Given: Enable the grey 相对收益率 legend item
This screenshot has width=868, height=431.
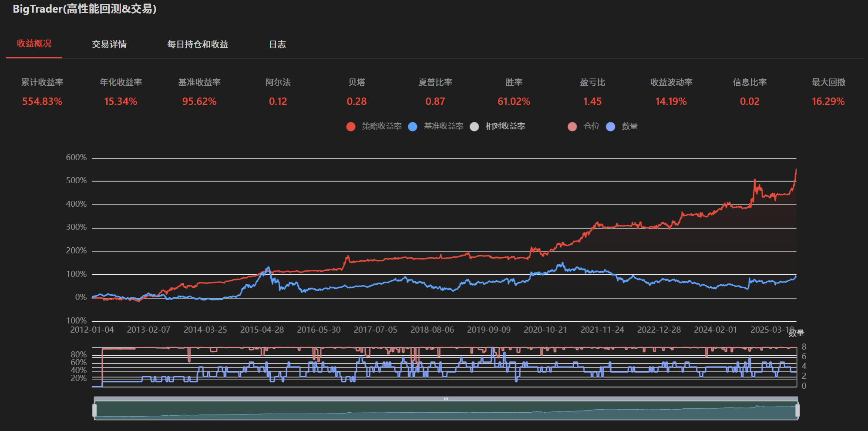Looking at the screenshot, I should click(474, 127).
